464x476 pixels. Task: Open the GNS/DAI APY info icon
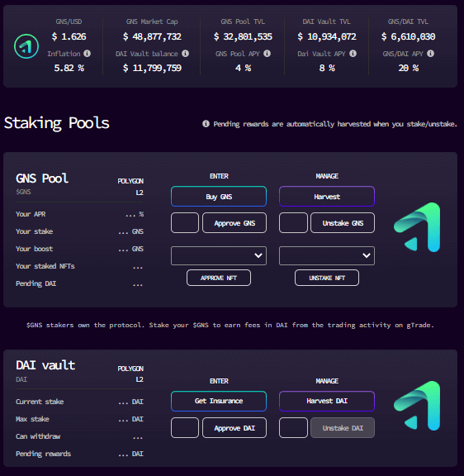pyautogui.click(x=430, y=54)
